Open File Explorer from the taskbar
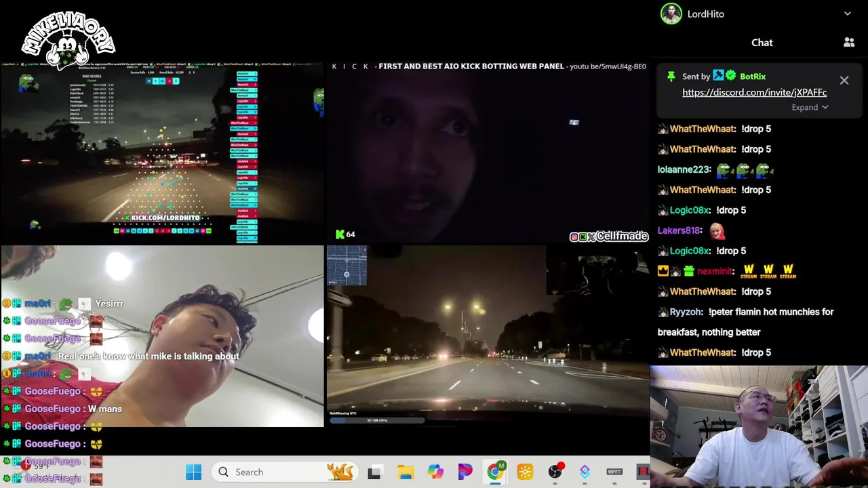Viewport: 868px width, 488px height. tap(406, 472)
